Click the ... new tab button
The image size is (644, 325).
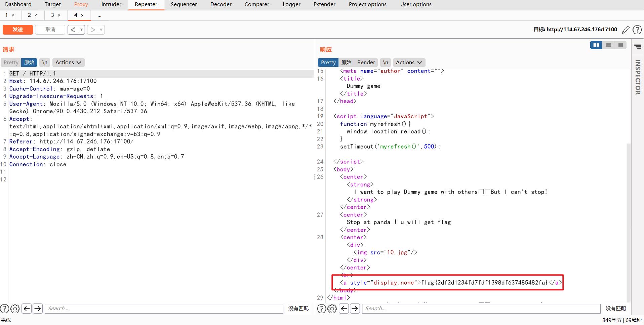point(99,15)
